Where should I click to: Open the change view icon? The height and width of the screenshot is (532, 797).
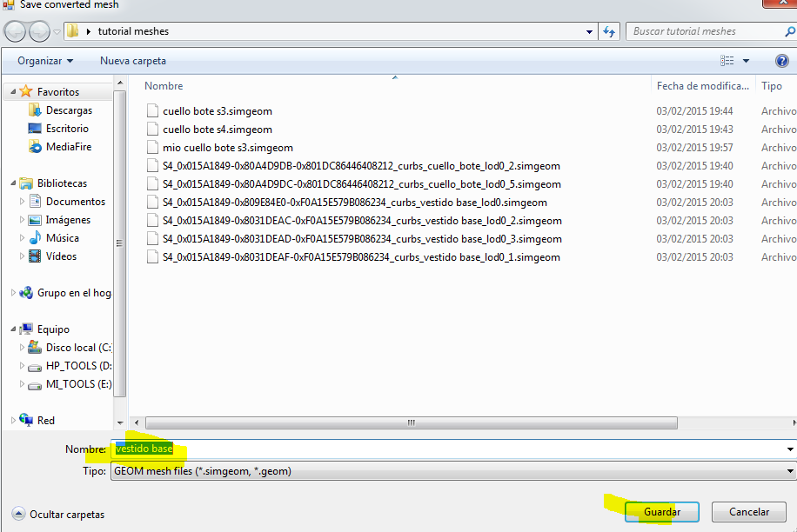click(x=727, y=61)
